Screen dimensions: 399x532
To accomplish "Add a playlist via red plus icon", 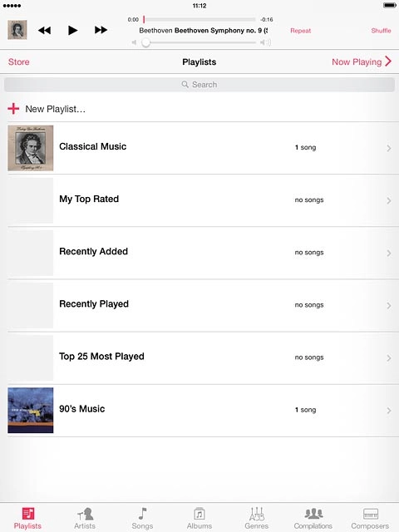I will (13, 109).
